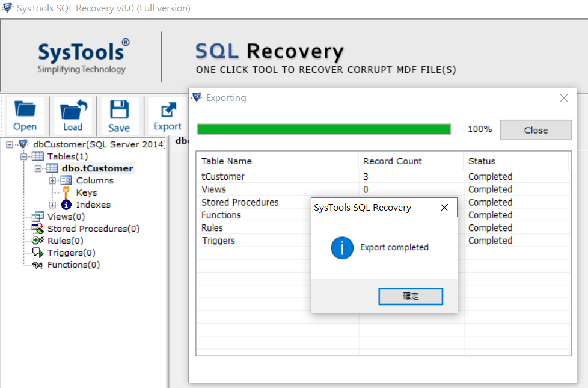
Task: Select the dbo.tCustomer tree item
Action: 97,168
